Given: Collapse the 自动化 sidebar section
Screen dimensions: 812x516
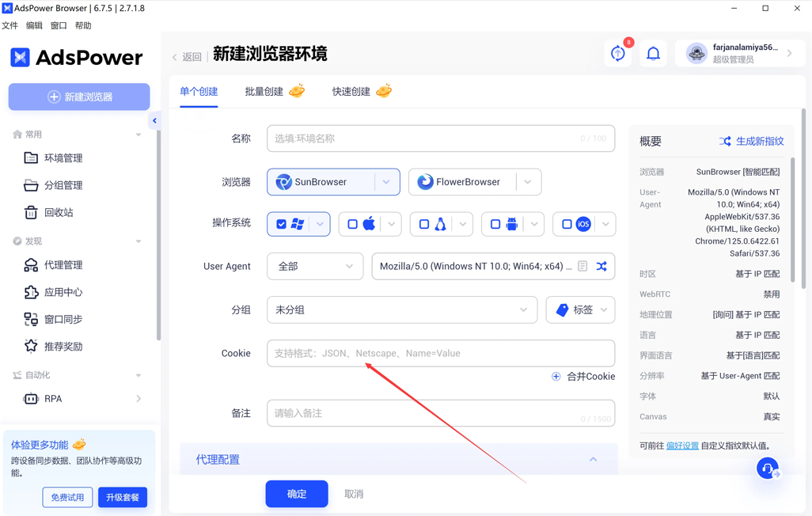Looking at the screenshot, I should pyautogui.click(x=138, y=375).
